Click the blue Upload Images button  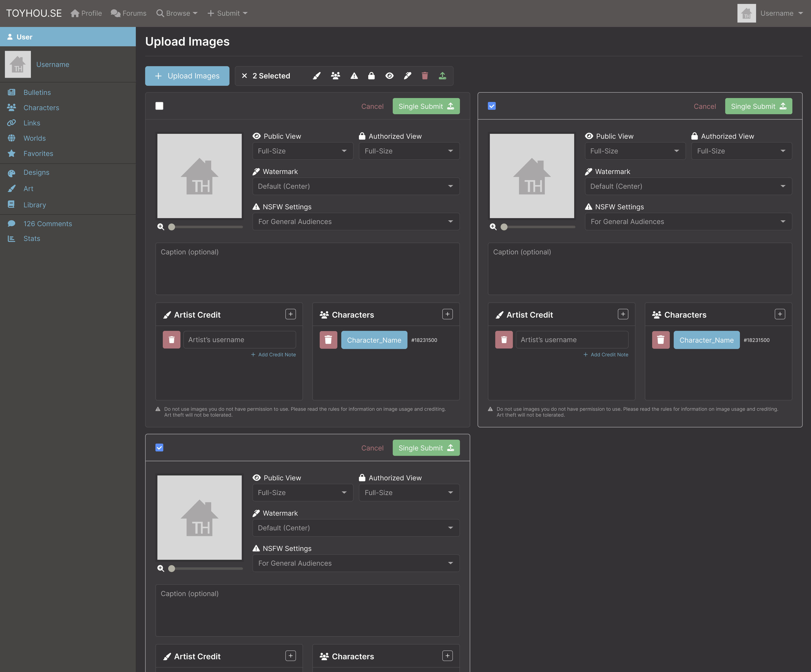(187, 76)
